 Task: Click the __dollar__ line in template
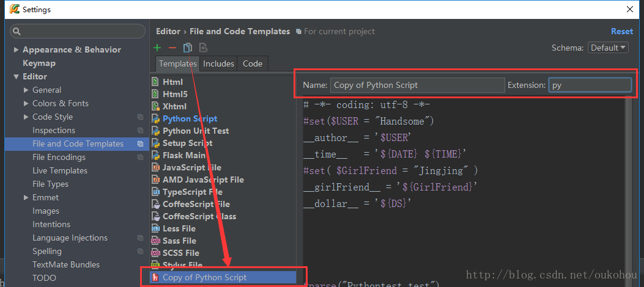(x=357, y=203)
